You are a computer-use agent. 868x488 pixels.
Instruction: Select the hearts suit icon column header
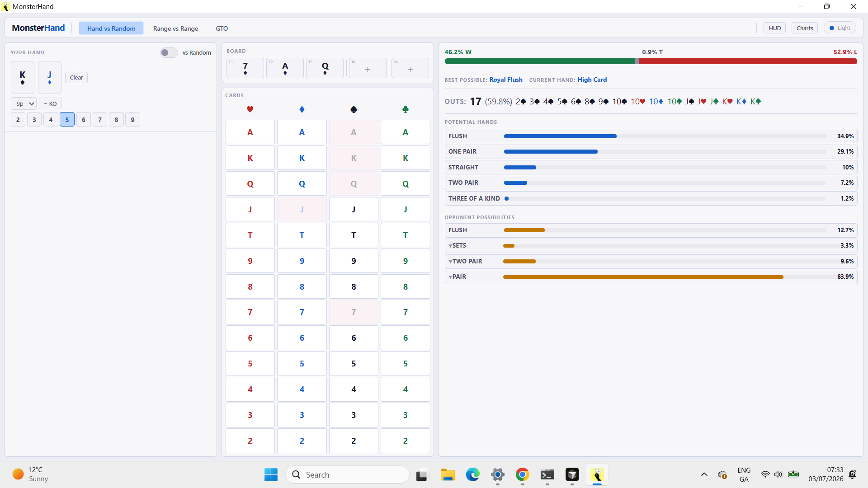pos(250,109)
